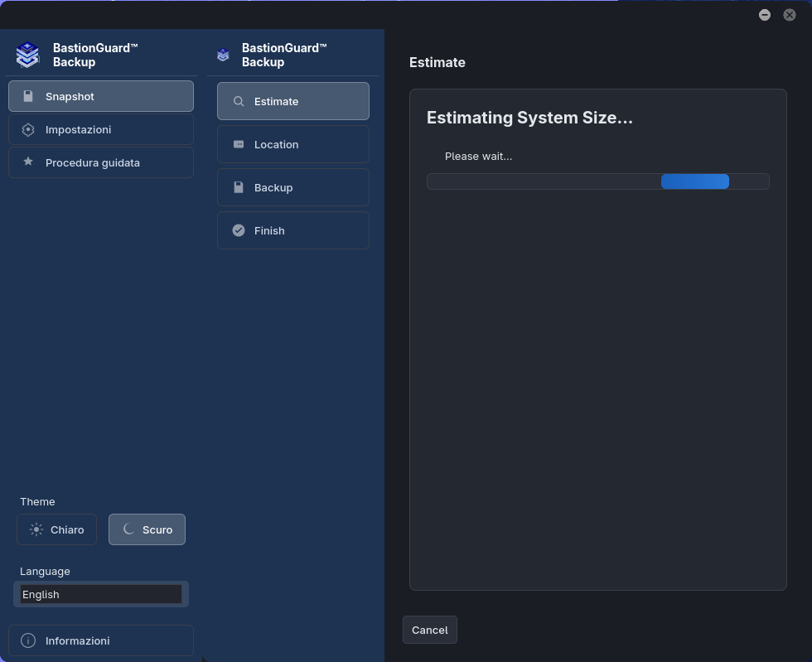Launch the Procedura guidata wizard
The height and width of the screenshot is (662, 812).
101,162
